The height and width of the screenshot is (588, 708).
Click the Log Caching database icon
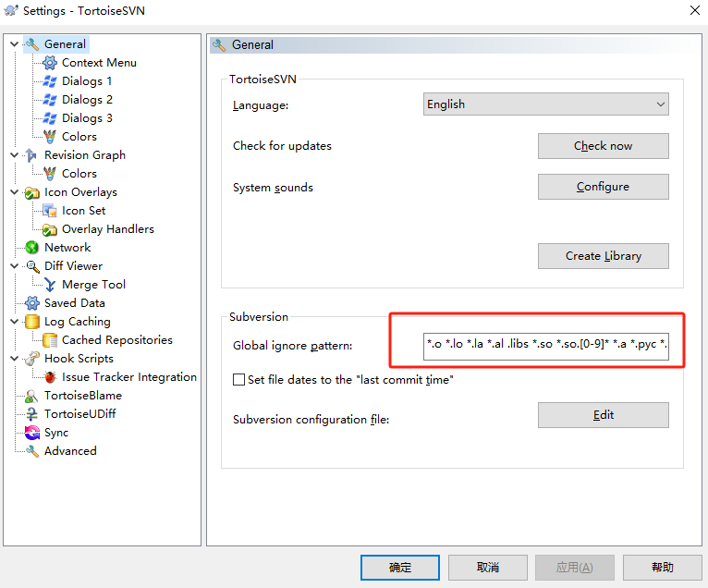pyautogui.click(x=32, y=322)
